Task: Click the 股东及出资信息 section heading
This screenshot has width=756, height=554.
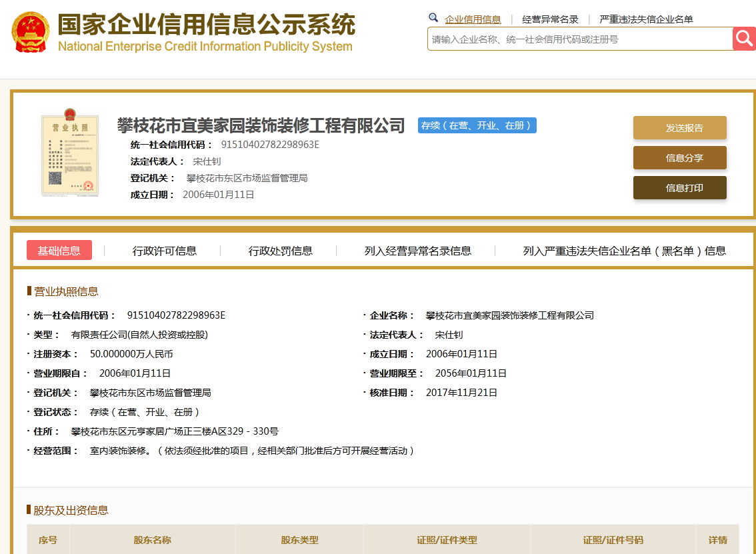Action: point(71,510)
